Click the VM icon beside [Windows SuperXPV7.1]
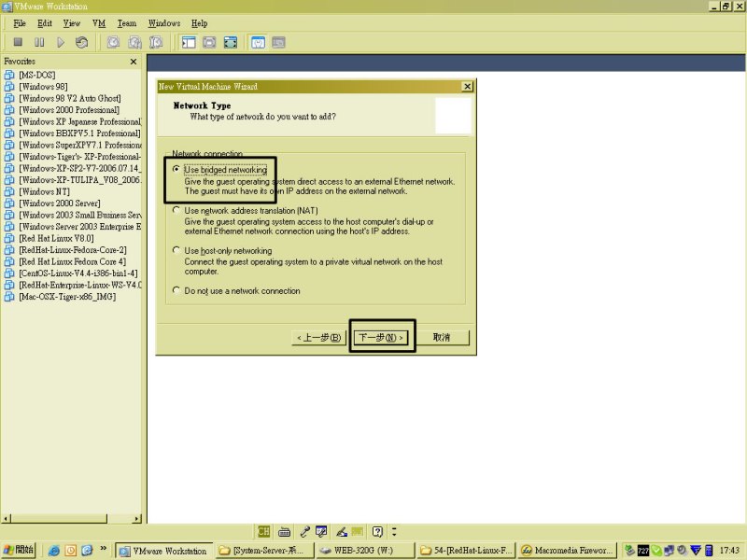The width and height of the screenshot is (747, 560). pyautogui.click(x=9, y=145)
